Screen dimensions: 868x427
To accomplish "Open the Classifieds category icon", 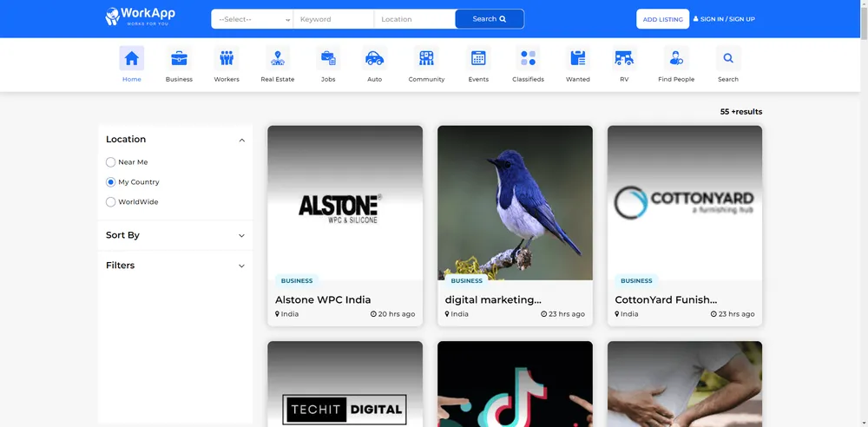I will (x=528, y=58).
